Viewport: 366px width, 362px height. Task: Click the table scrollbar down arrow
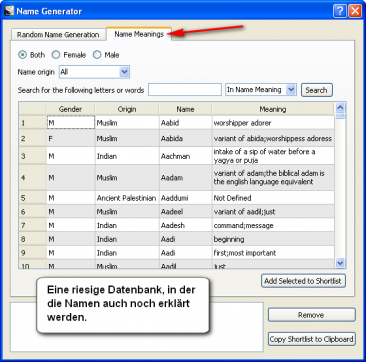340,263
